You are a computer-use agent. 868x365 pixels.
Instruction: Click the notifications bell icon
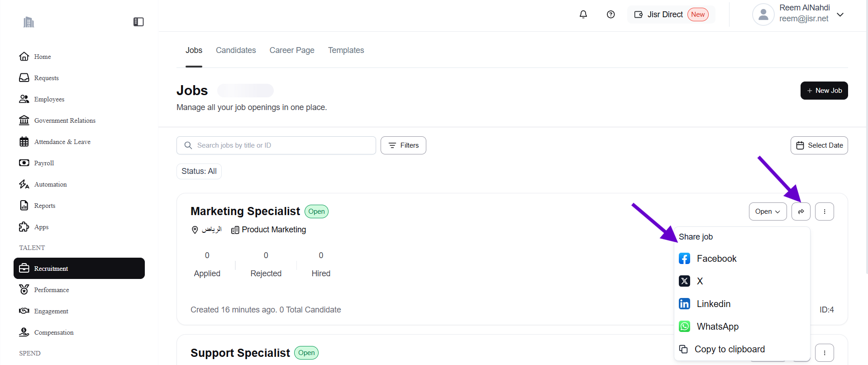(583, 14)
